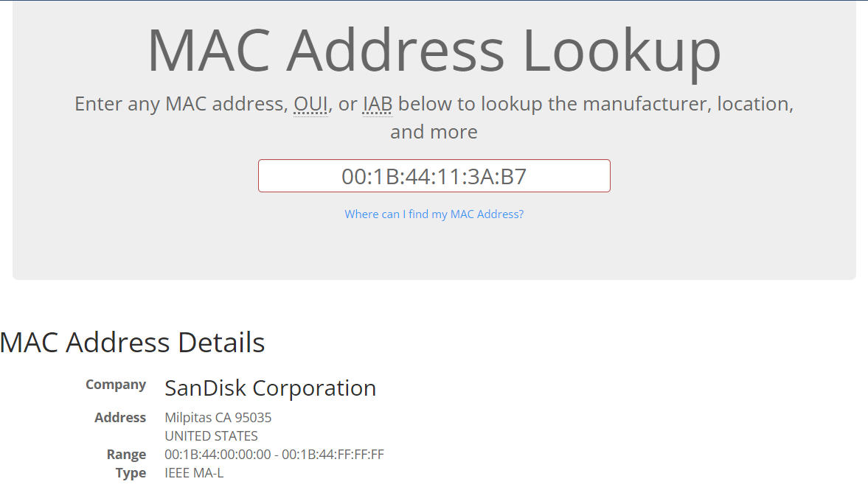Open the IAB definition link
The height and width of the screenshot is (490, 868).
click(376, 103)
